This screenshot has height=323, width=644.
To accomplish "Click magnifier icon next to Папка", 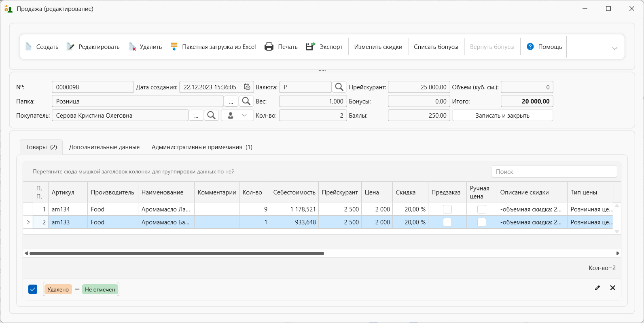I will point(246,101).
